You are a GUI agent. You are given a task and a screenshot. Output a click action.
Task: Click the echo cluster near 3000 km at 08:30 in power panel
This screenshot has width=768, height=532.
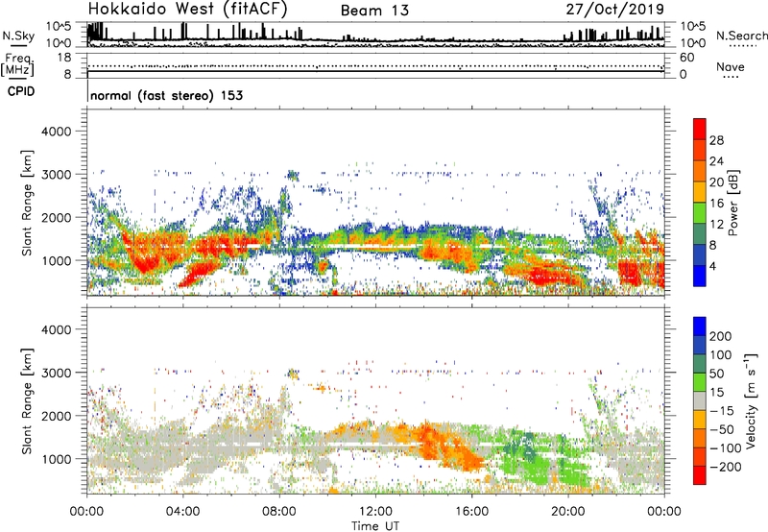pyautogui.click(x=293, y=175)
